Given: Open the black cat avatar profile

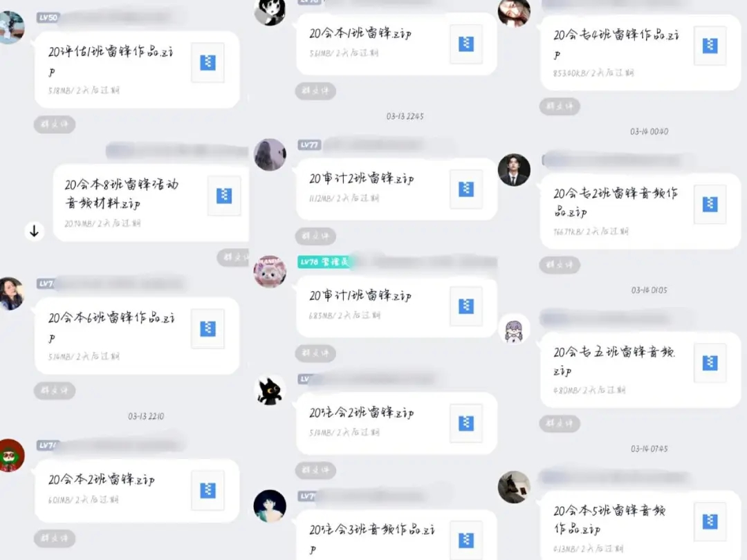Looking at the screenshot, I should (270, 391).
